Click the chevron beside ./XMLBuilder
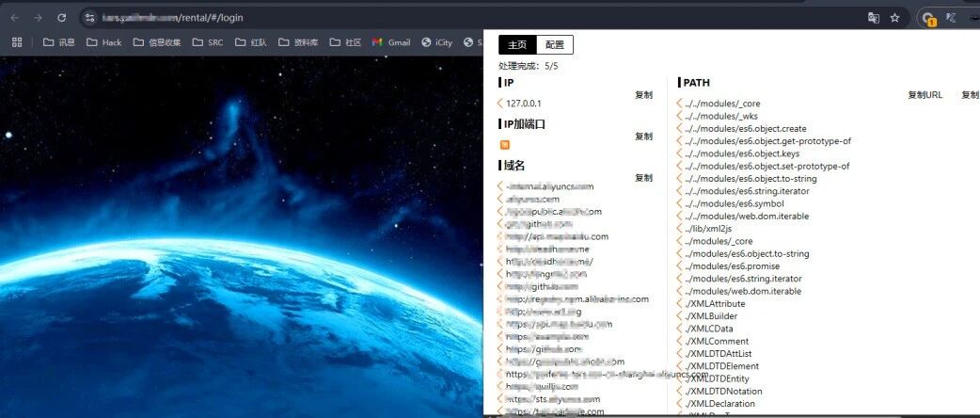The height and width of the screenshot is (418, 980). click(x=679, y=316)
